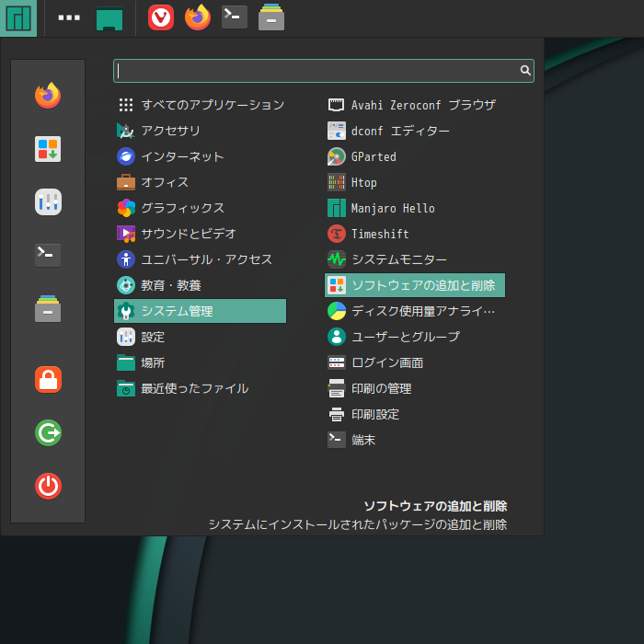
Task: Click the Manjaro menu button in the panel
Action: tap(18, 18)
